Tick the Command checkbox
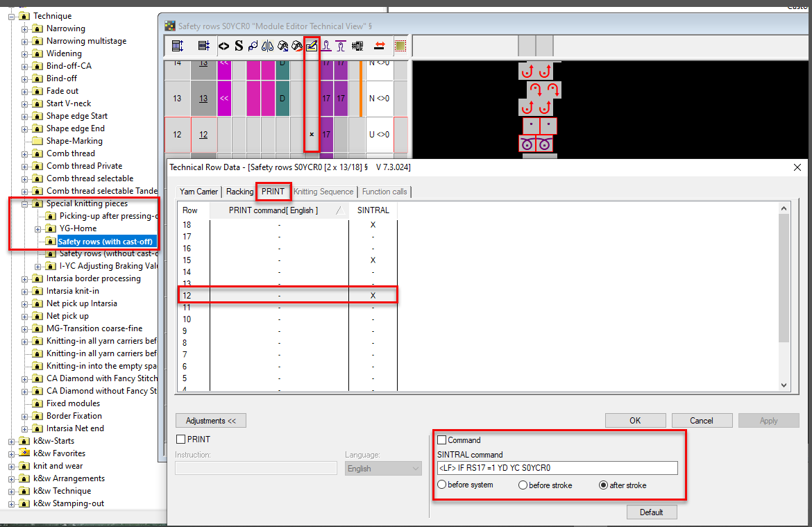This screenshot has height=527, width=812. point(442,440)
